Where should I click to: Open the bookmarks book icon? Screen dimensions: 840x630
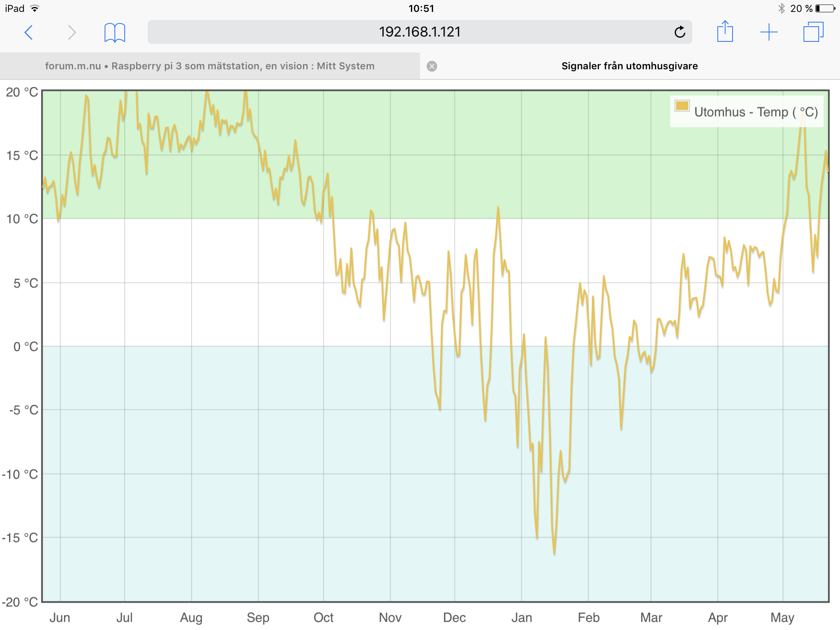pyautogui.click(x=114, y=32)
